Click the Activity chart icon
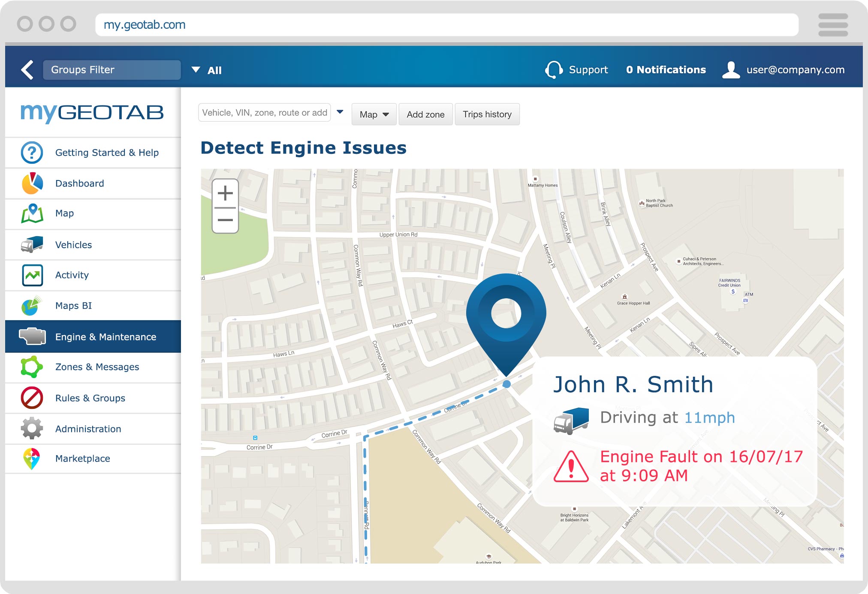The image size is (868, 594). [32, 275]
